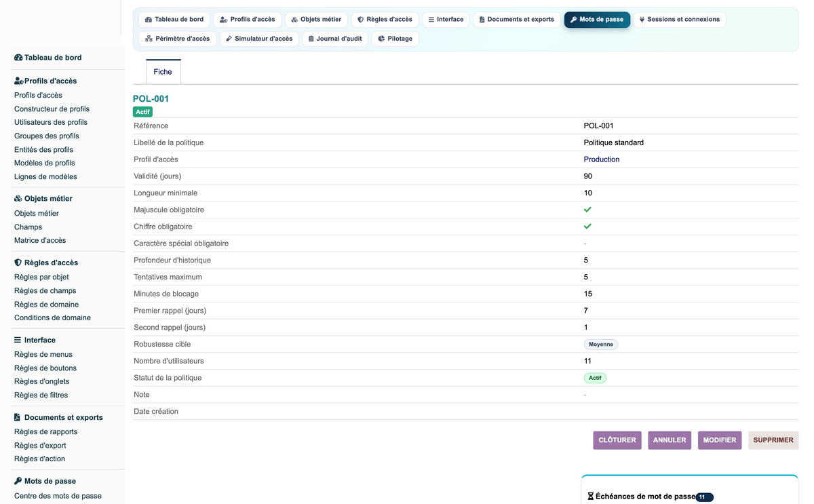Open the Journal d'audit navigation button
The width and height of the screenshot is (814, 504).
(x=335, y=39)
